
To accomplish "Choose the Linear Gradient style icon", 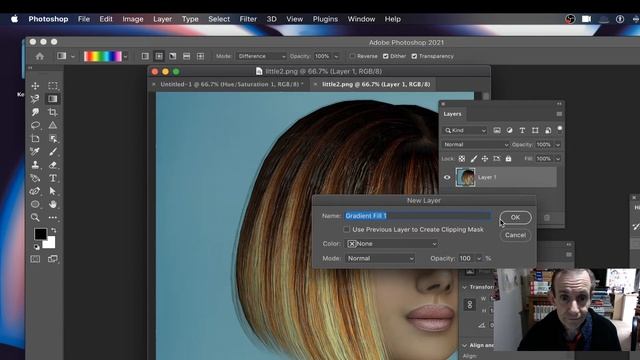I will [x=145, y=56].
